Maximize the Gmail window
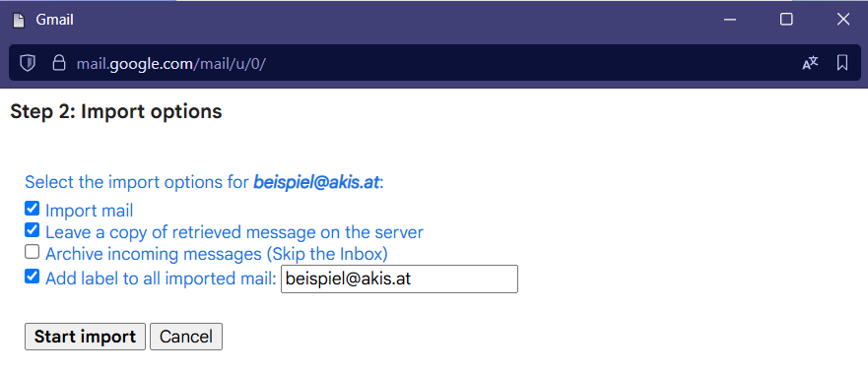Screen dimensions: 868x372 click(786, 20)
